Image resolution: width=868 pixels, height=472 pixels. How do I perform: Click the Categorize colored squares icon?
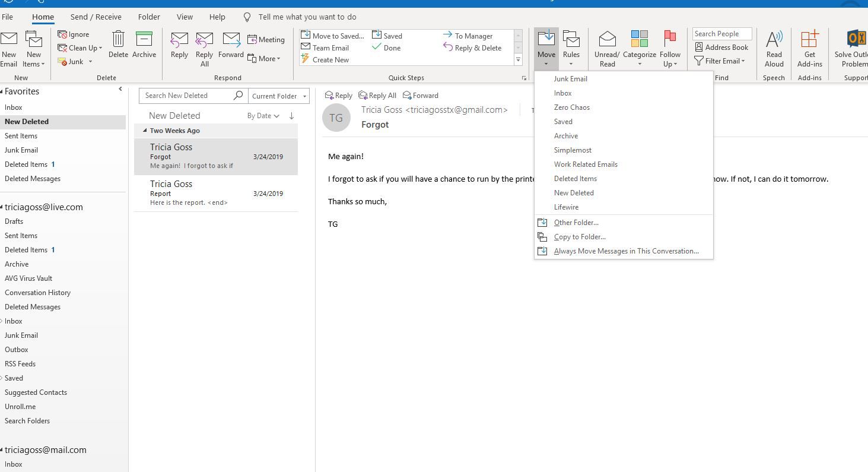pyautogui.click(x=639, y=39)
